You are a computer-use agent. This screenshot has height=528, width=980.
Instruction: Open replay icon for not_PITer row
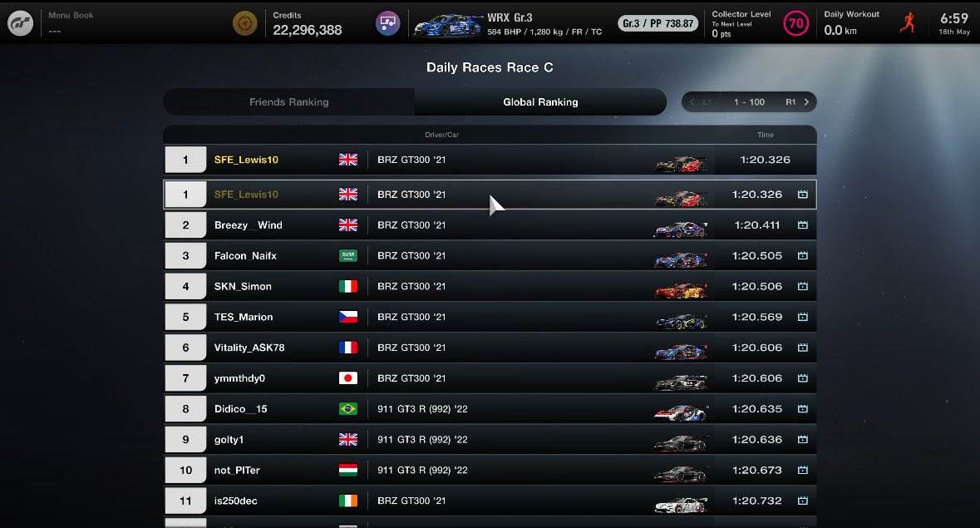(x=802, y=470)
